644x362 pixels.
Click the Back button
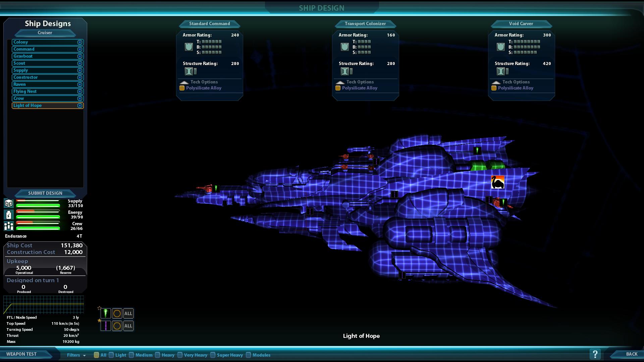coord(631,354)
